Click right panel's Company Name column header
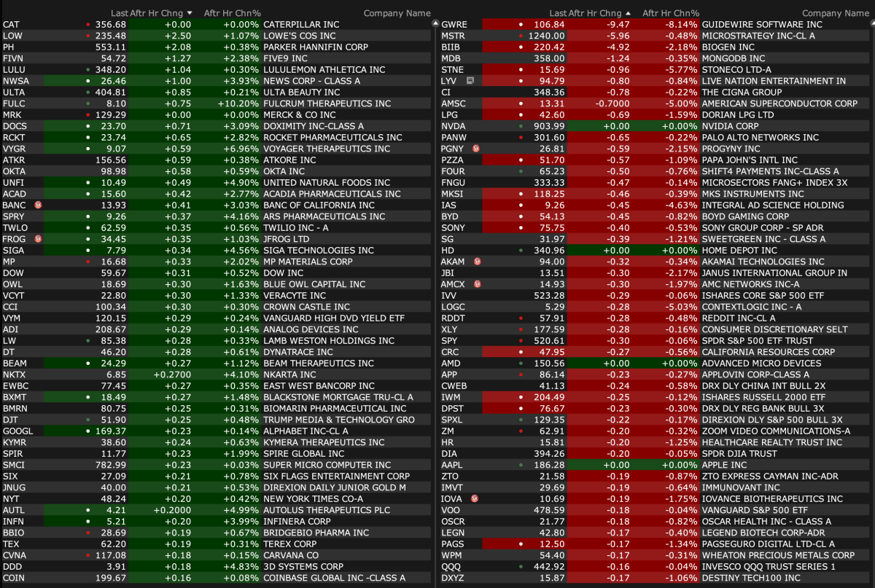 tap(835, 13)
